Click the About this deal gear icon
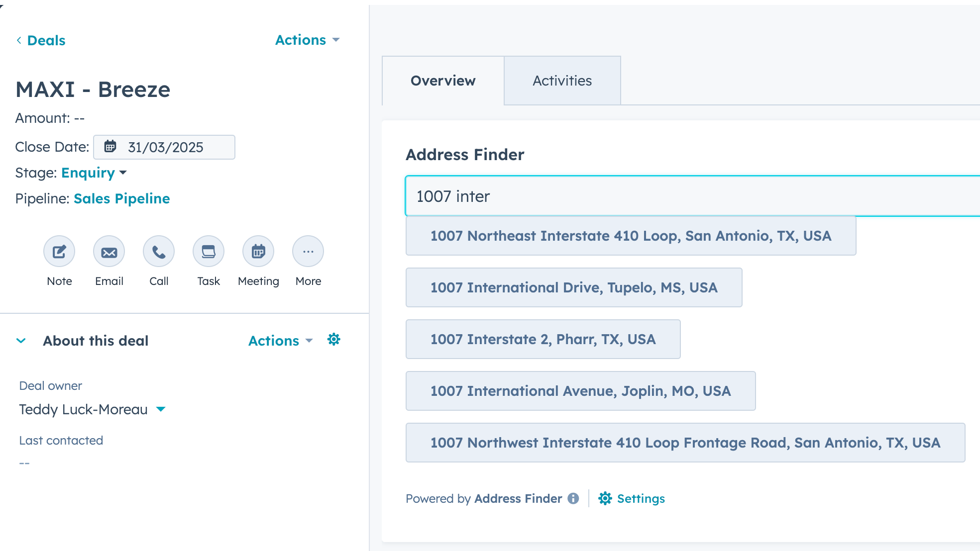The height and width of the screenshot is (551, 980). [x=333, y=340]
